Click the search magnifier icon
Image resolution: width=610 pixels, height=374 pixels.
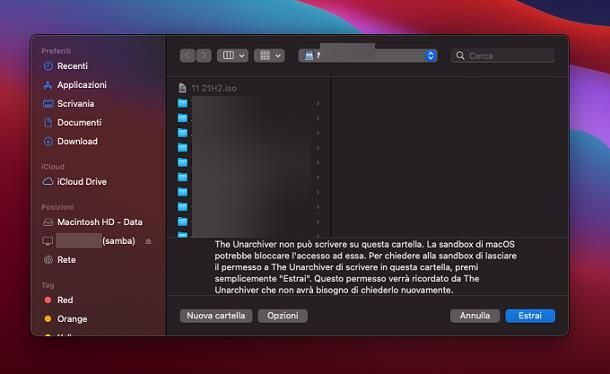pyautogui.click(x=460, y=56)
